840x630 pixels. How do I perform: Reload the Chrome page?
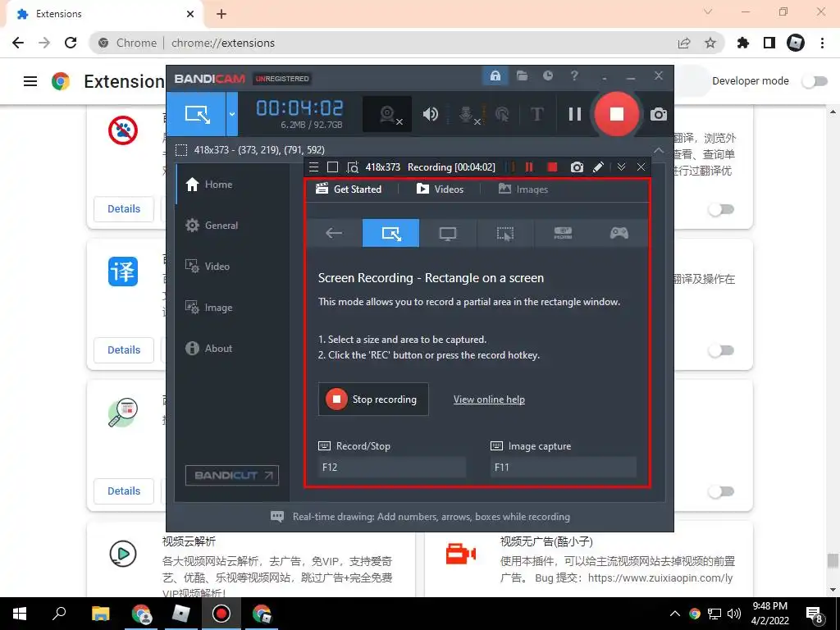click(x=71, y=43)
